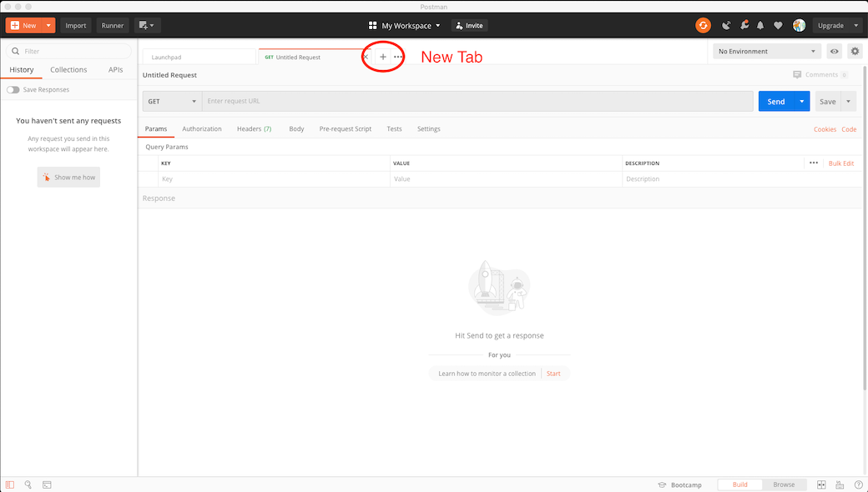Viewport: 868px width, 492px height.
Task: Open the Tests tab
Action: (x=394, y=128)
